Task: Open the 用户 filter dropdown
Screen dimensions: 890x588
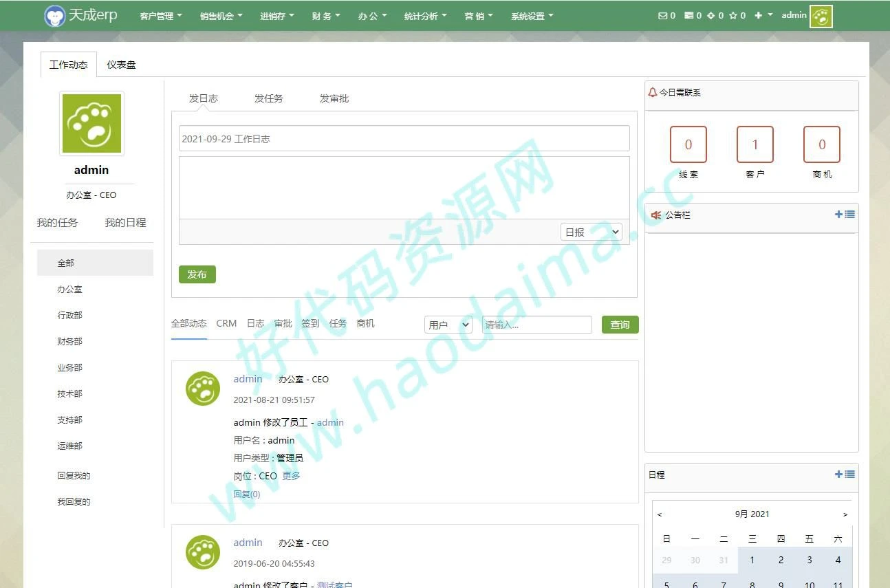Action: pyautogui.click(x=448, y=325)
